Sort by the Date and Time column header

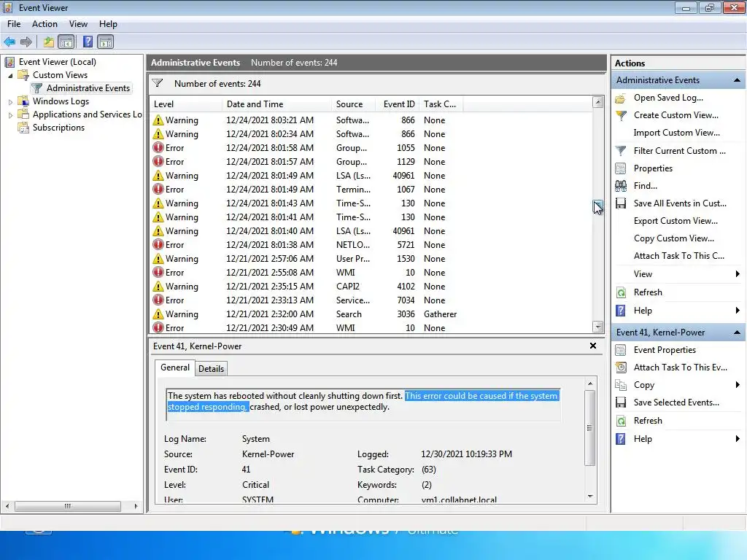[x=277, y=104]
